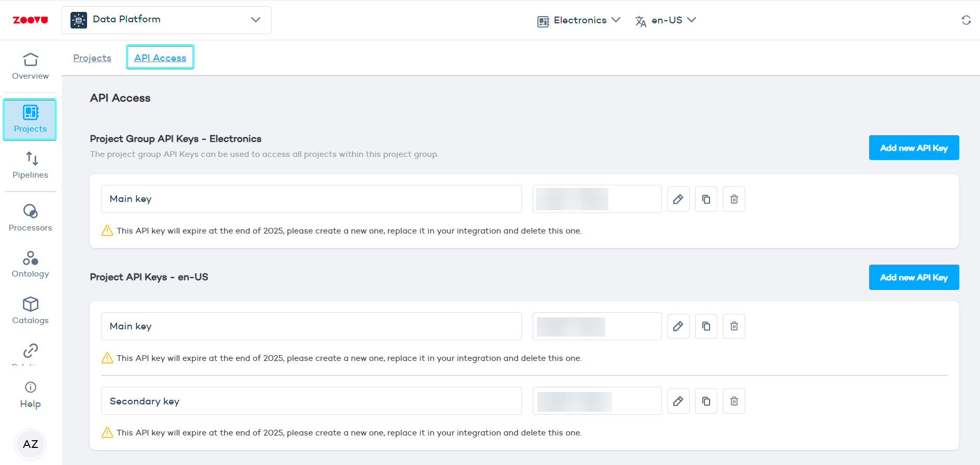Go to Ontology in the sidebar

coord(31,264)
